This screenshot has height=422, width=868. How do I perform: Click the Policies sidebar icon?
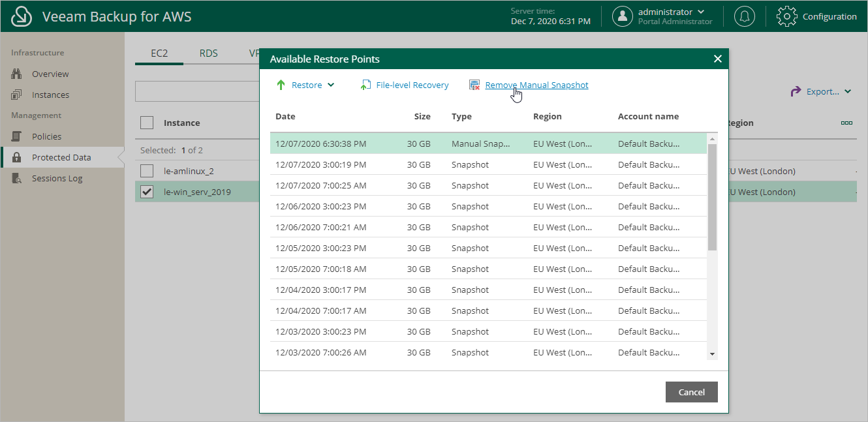[17, 136]
